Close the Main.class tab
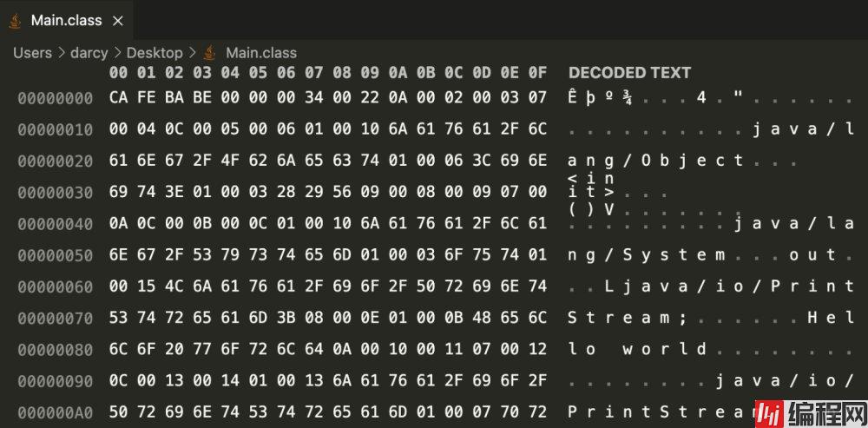Image resolution: width=868 pixels, height=428 pixels. click(x=118, y=20)
